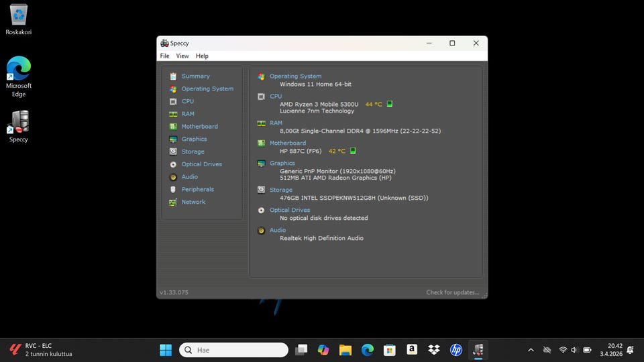The image size is (644, 362).
Task: Open the Operating System heading link in summary
Action: pyautogui.click(x=295, y=76)
